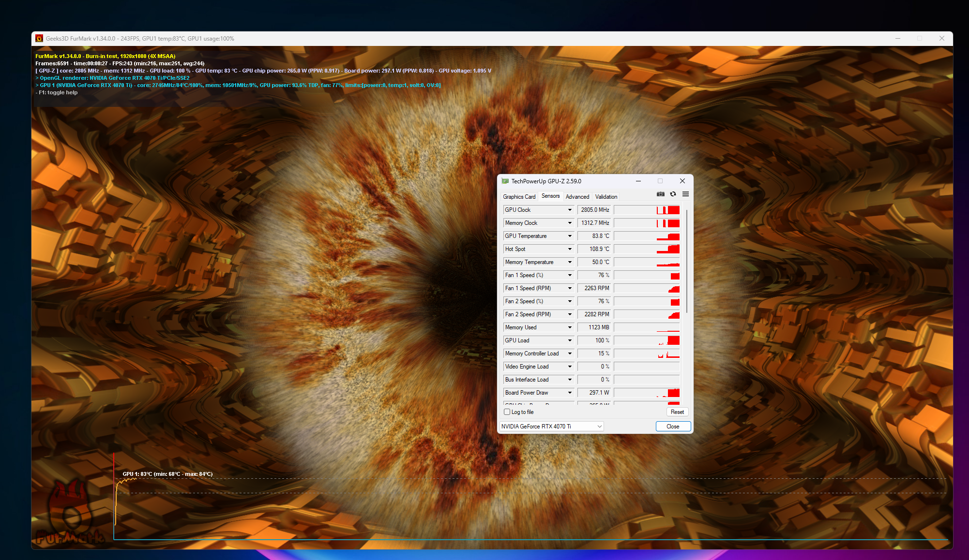Minimize the FurMark window
Viewport: 969px width, 560px height.
(x=898, y=39)
